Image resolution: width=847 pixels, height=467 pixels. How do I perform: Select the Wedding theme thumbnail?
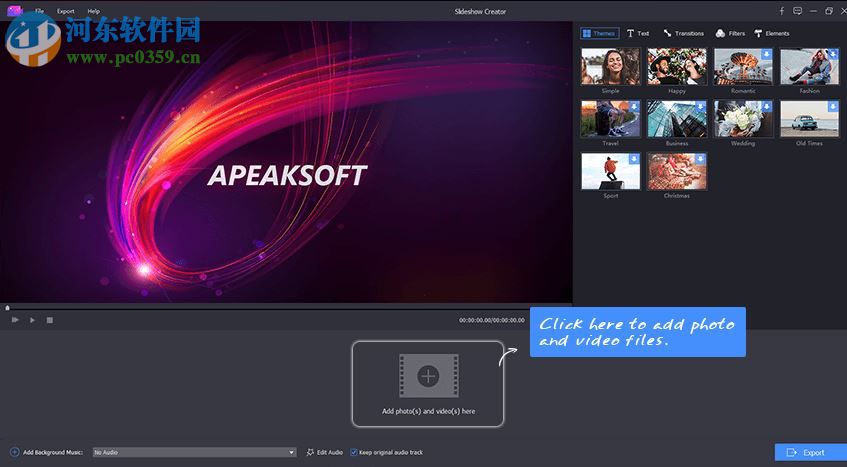[743, 119]
